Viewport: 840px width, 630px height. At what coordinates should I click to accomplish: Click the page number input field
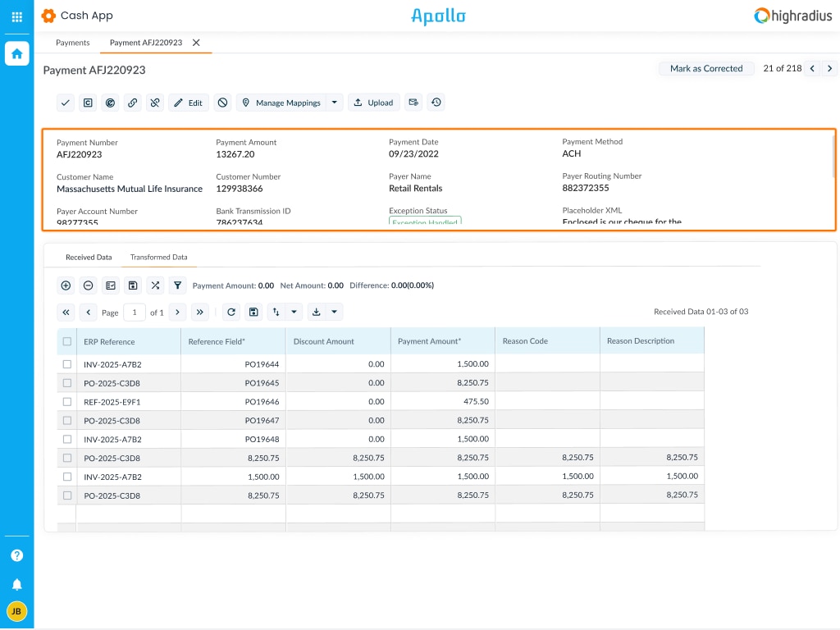click(x=135, y=313)
